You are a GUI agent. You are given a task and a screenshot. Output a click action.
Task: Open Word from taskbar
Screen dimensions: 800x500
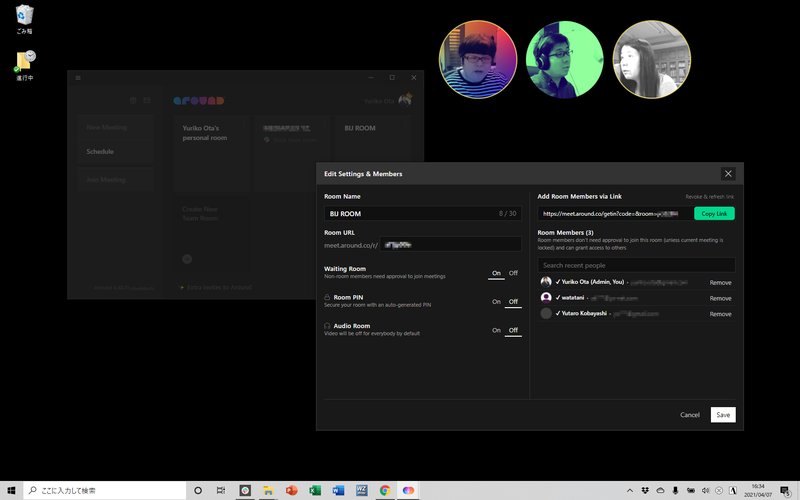point(338,490)
